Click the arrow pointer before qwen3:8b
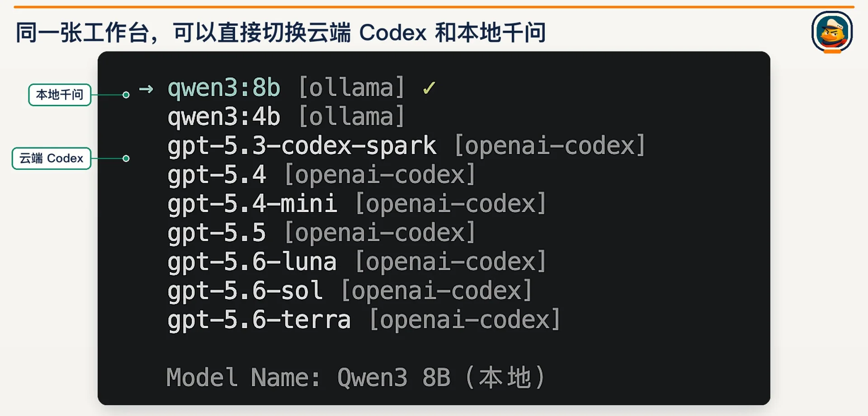Image resolution: width=868 pixels, height=416 pixels. coord(146,89)
